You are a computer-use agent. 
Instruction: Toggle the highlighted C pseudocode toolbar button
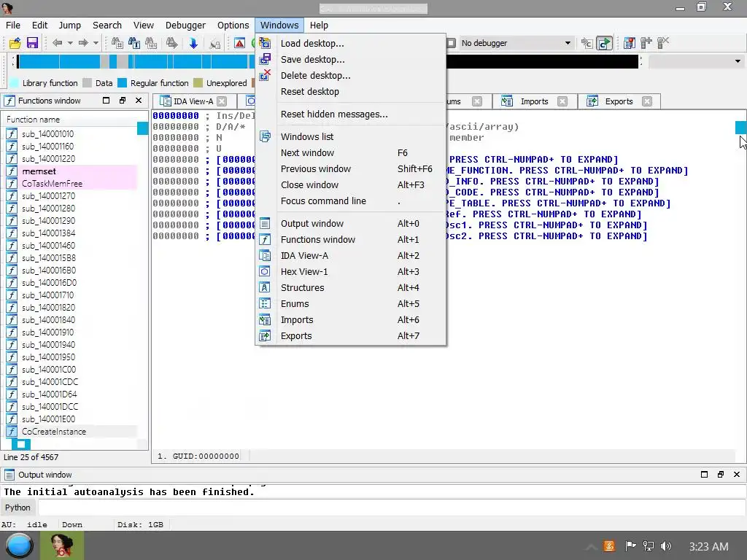(x=604, y=43)
